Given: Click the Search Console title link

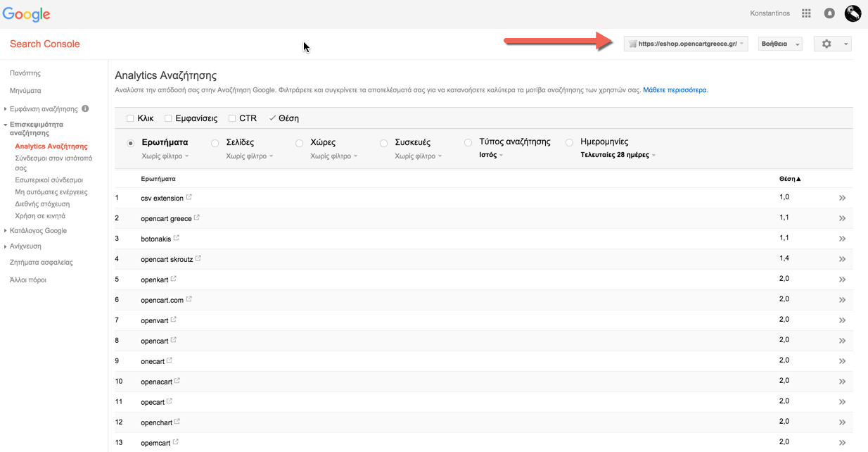Looking at the screenshot, I should pyautogui.click(x=45, y=44).
